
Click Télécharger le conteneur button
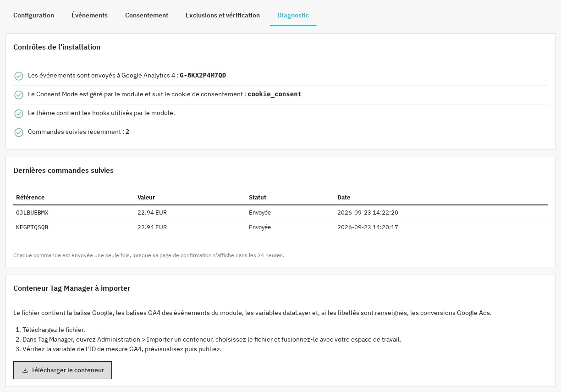click(x=62, y=370)
